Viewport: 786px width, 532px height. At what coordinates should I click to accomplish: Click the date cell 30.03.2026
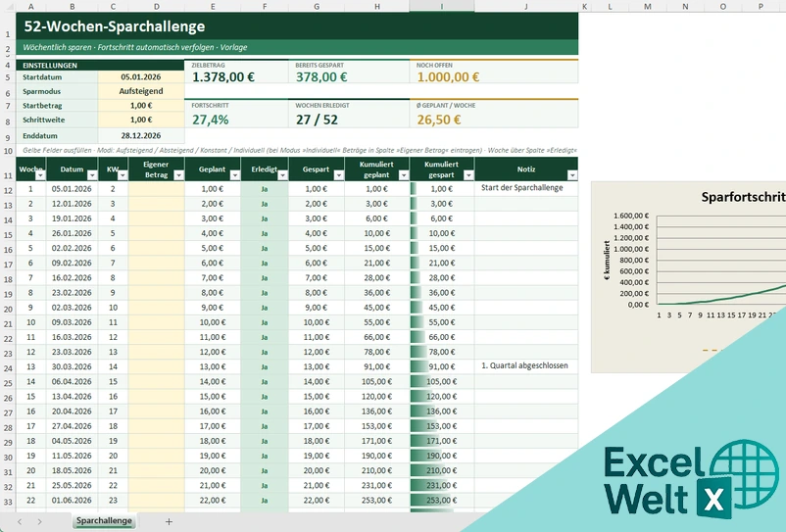[72, 366]
